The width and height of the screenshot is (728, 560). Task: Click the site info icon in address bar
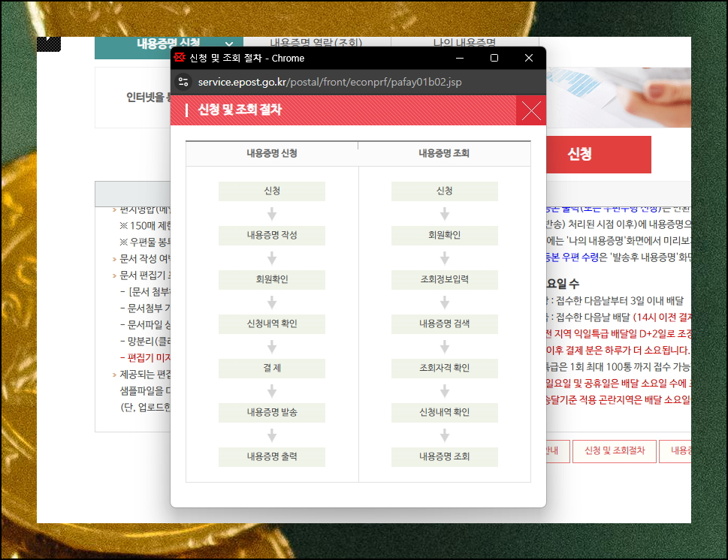click(x=183, y=82)
